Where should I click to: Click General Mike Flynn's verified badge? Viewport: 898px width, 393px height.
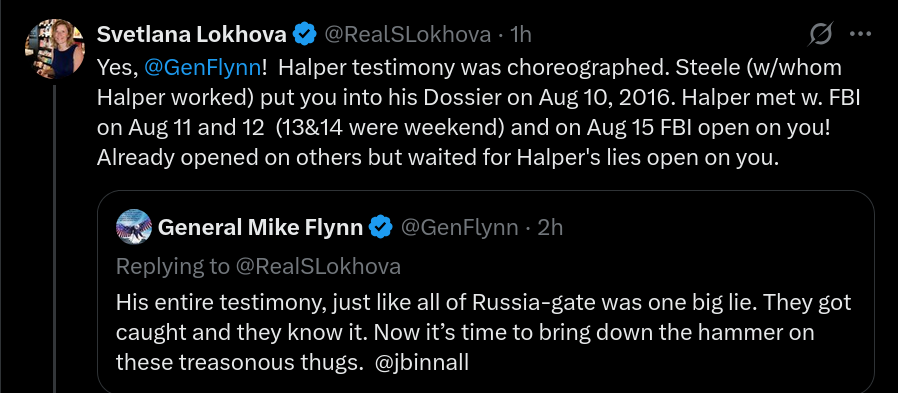(381, 227)
